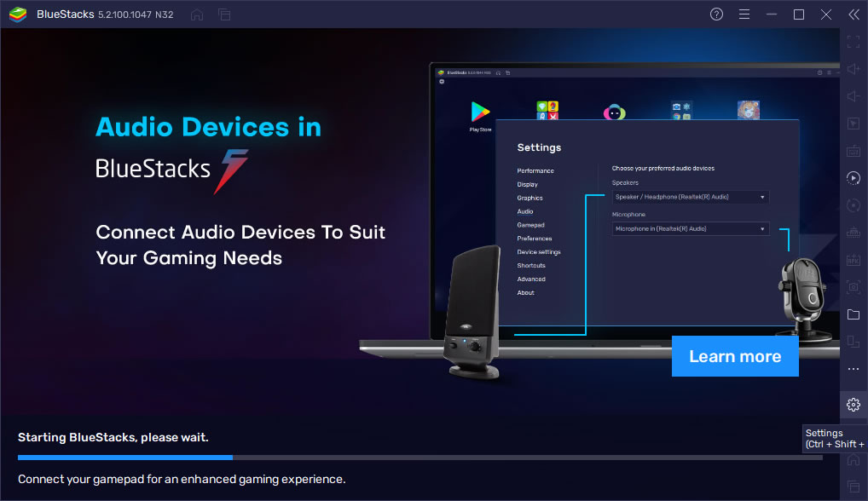
Task: Open BlueStacks help
Action: point(715,14)
